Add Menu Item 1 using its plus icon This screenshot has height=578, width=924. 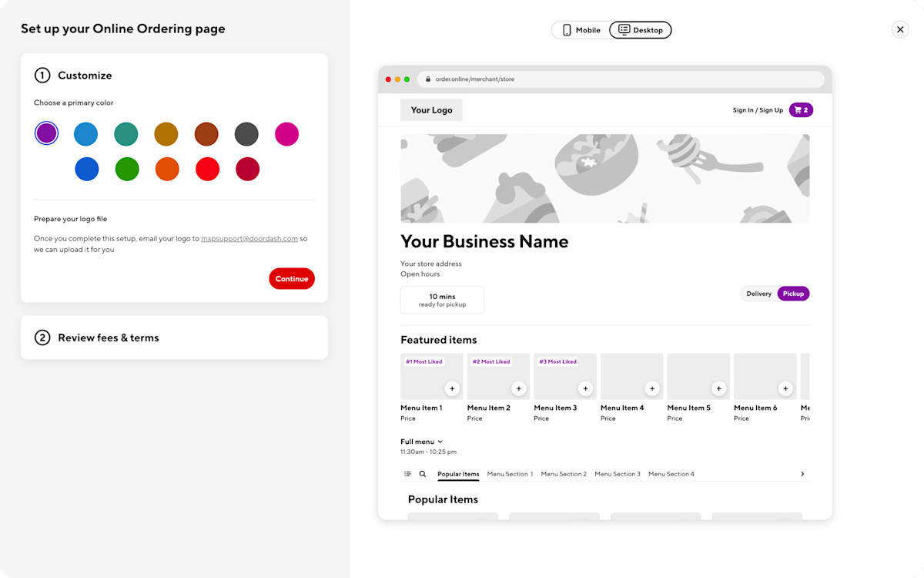[452, 388]
